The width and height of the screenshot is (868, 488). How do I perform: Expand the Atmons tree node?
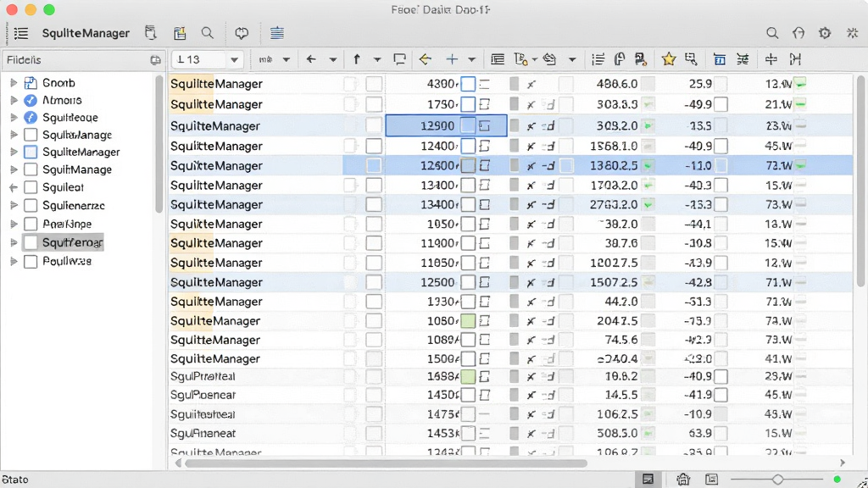coord(14,100)
